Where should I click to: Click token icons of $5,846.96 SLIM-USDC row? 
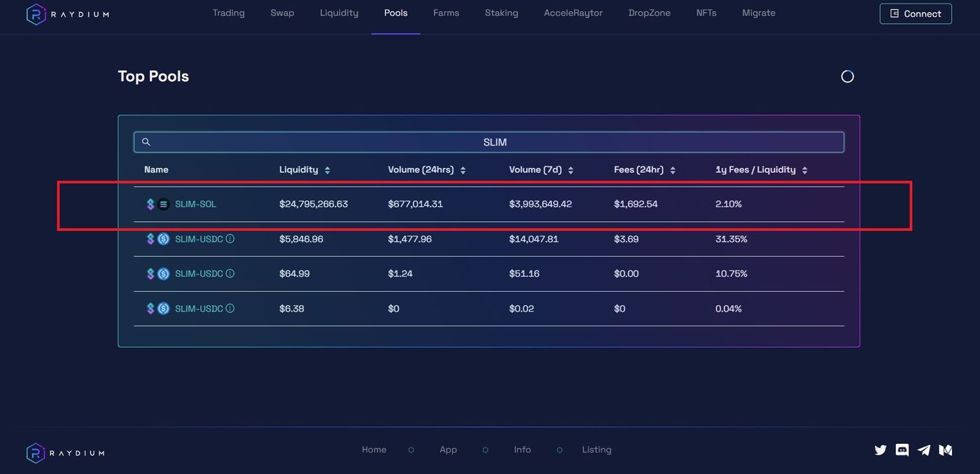coord(157,239)
